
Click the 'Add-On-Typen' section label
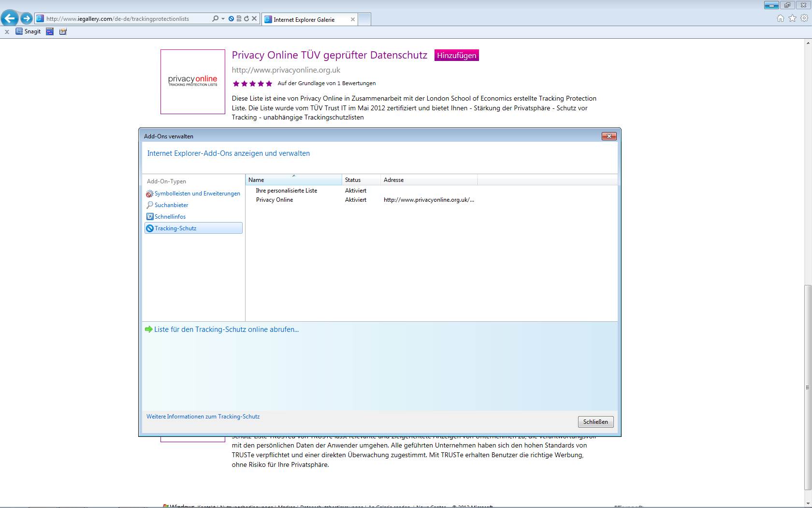pyautogui.click(x=166, y=181)
